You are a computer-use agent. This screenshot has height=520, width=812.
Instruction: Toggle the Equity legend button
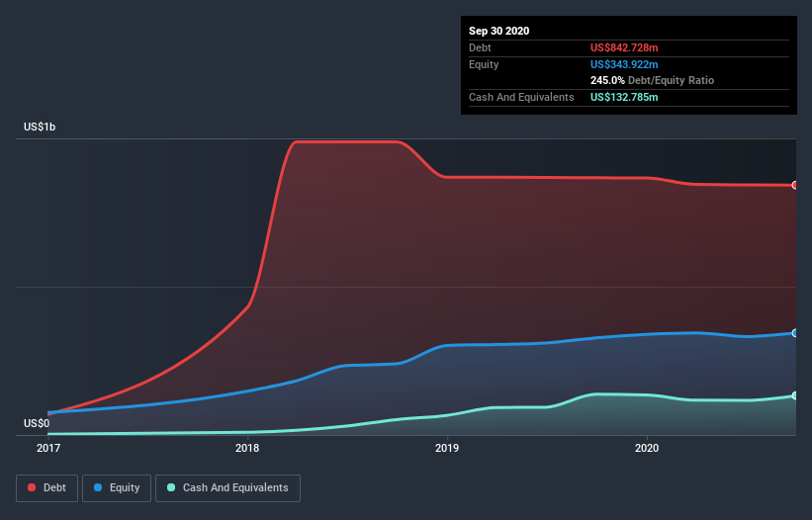(x=117, y=488)
